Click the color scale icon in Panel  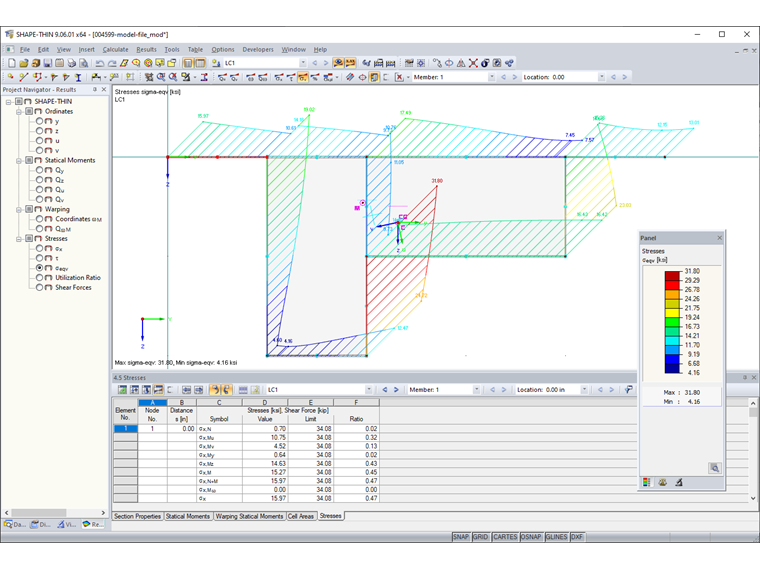coord(647,482)
